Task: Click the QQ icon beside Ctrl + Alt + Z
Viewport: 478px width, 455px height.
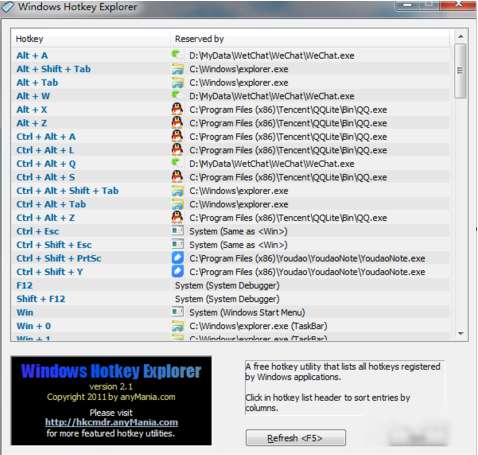Action: [x=177, y=217]
